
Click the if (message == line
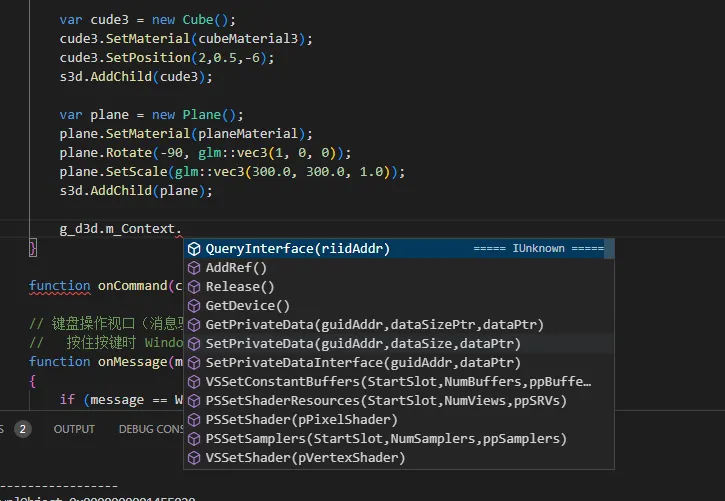coord(121,399)
